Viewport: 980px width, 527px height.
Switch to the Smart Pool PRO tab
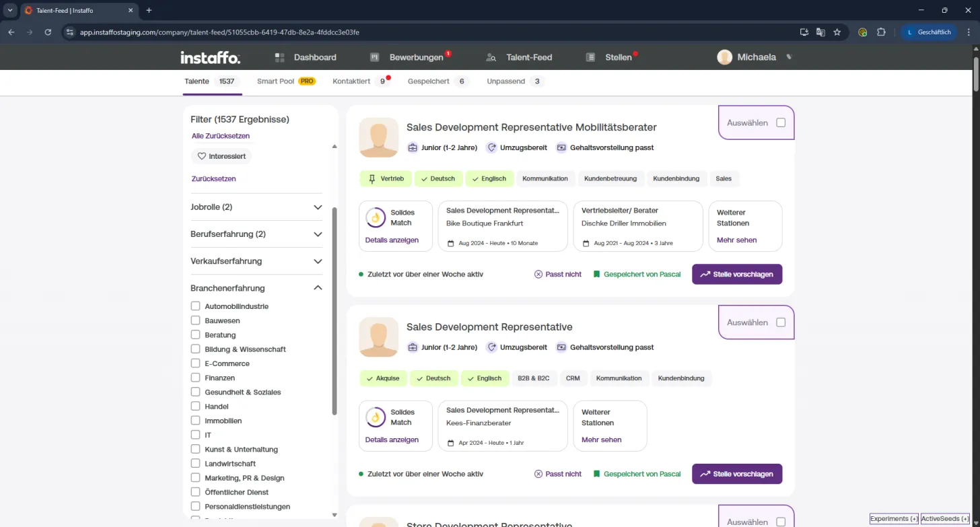(x=286, y=81)
